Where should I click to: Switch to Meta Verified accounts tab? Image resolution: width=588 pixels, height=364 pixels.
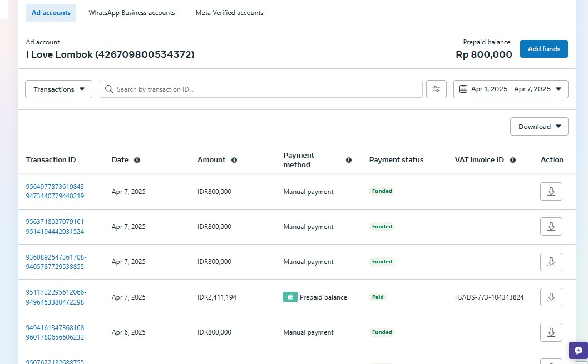(229, 13)
